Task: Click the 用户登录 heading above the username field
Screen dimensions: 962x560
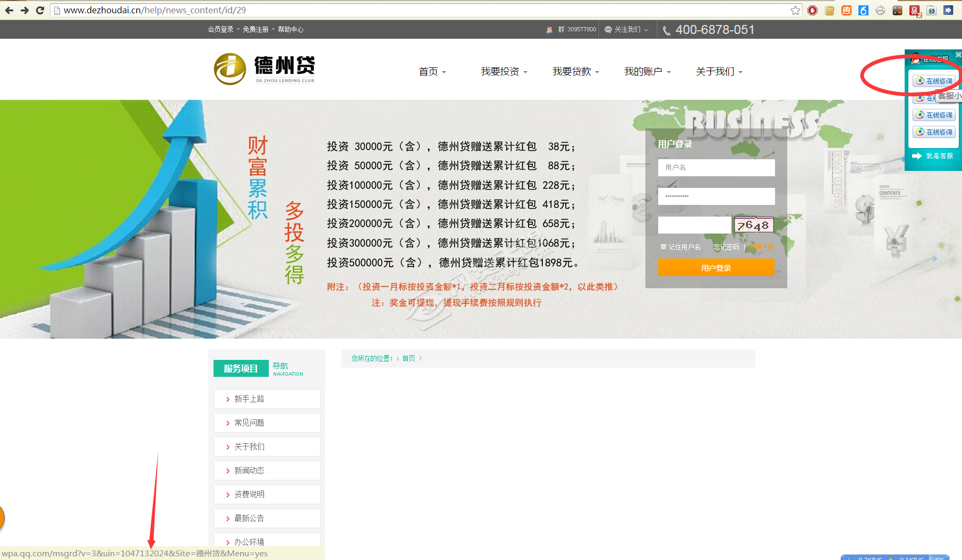Action: 675,144
